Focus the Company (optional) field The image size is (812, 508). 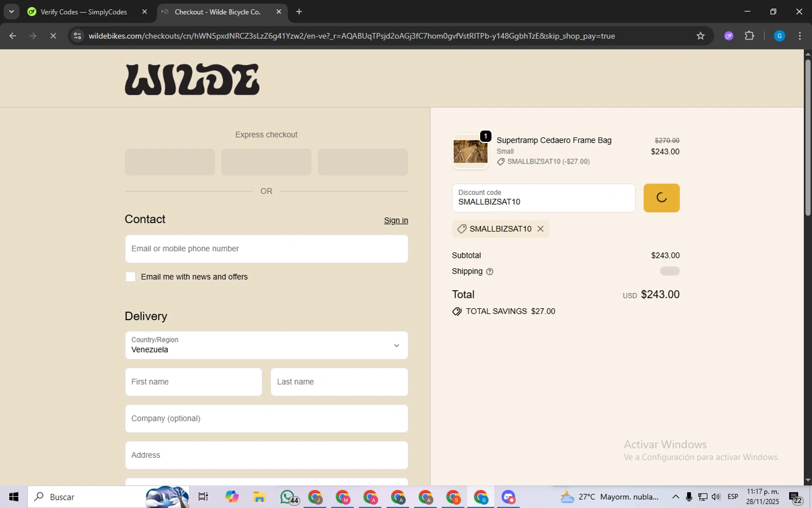[x=266, y=419]
